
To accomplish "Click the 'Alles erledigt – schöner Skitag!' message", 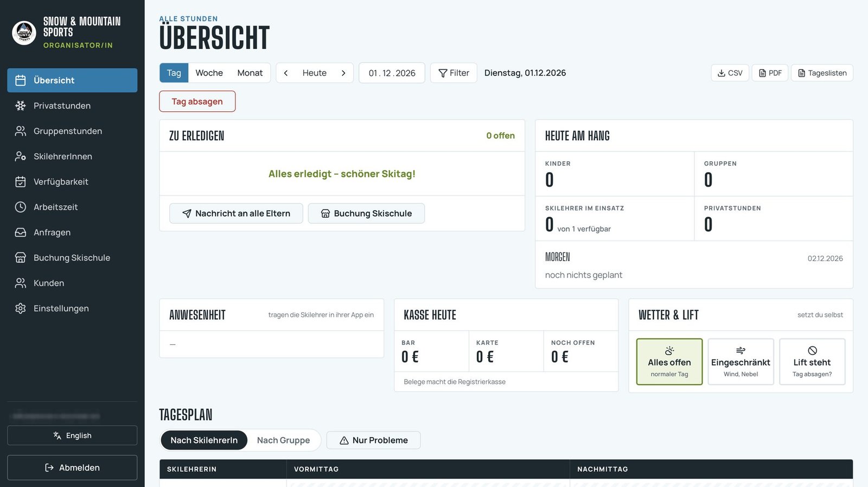I will point(342,174).
